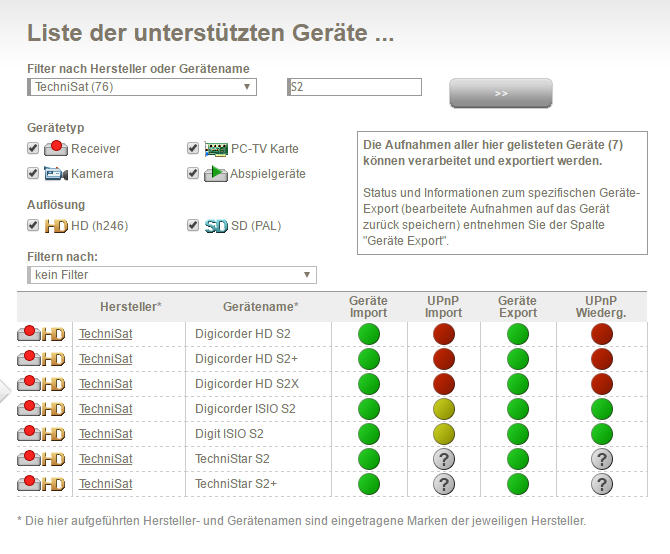Click the SD (PAL) resolution icon

point(216,226)
